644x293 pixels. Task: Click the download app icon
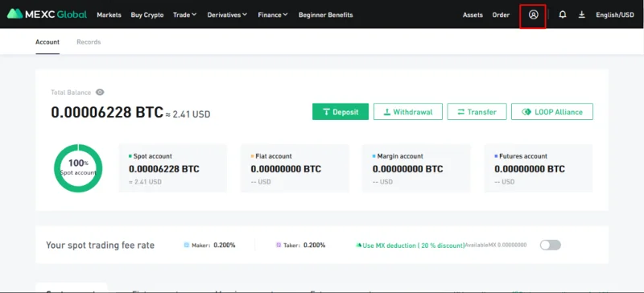[581, 14]
